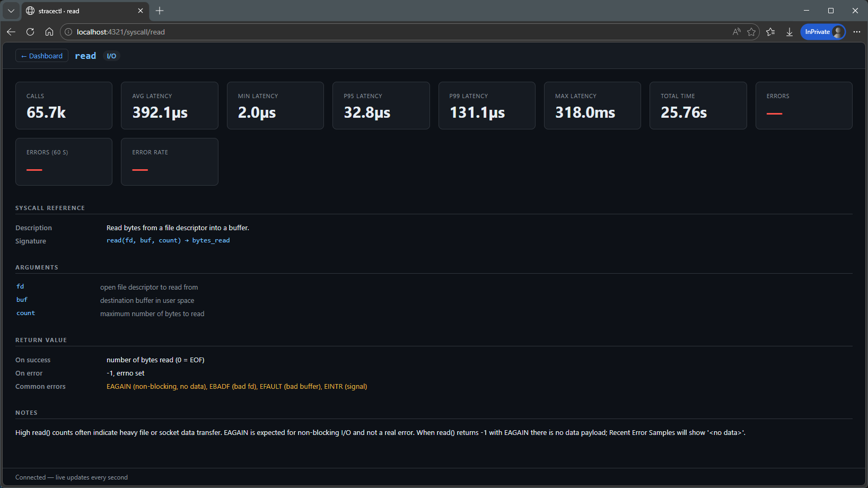
Task: Click the address bar to edit URL
Action: pos(371,32)
